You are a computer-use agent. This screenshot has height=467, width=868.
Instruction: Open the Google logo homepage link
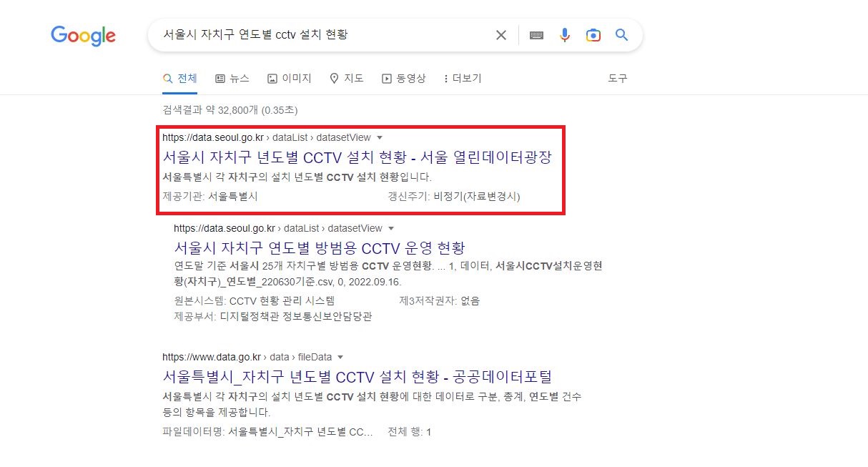click(x=83, y=35)
